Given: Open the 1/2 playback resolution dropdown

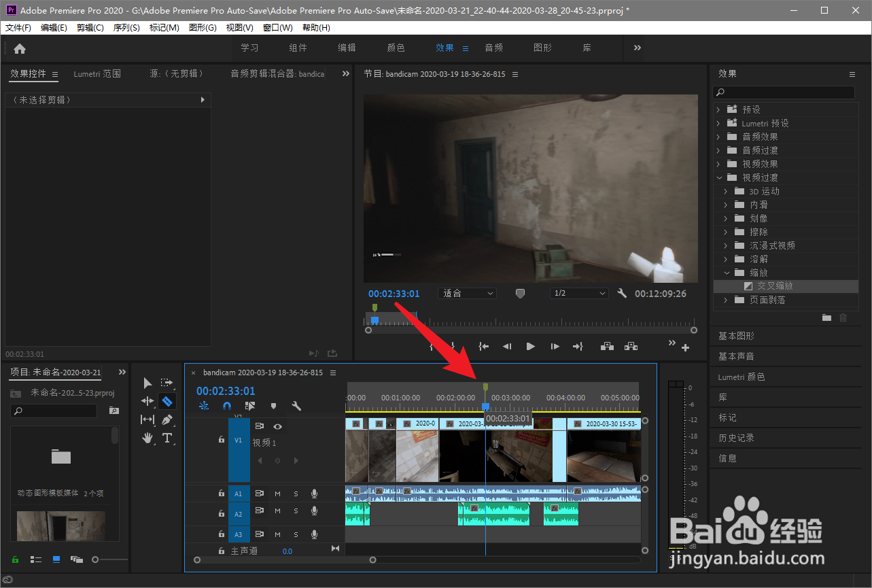Looking at the screenshot, I should pyautogui.click(x=579, y=293).
